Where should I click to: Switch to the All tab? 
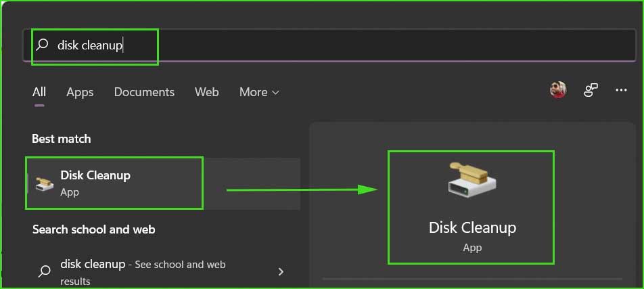click(39, 91)
